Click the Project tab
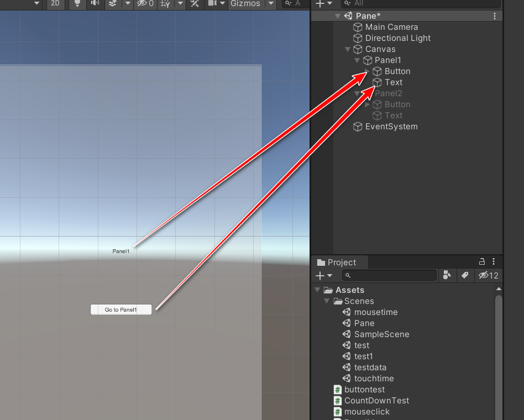The width and height of the screenshot is (524, 420). [x=339, y=262]
